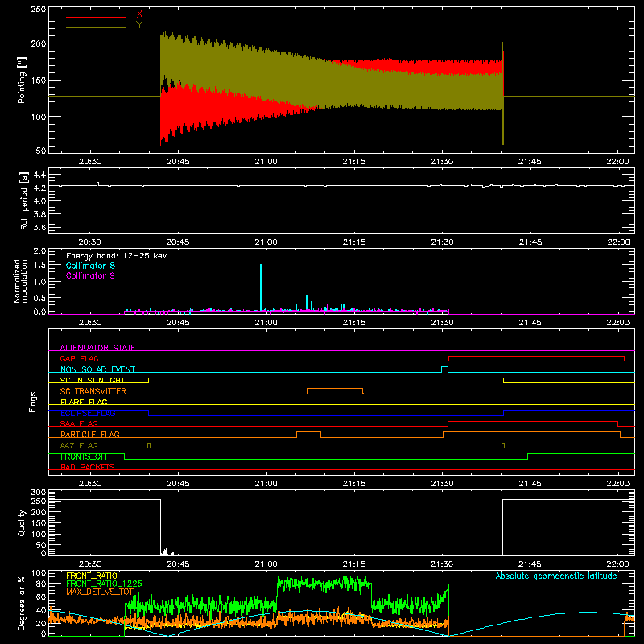This screenshot has width=644, height=644.
Task: Select the BAD_PACKETS flag label
Action: (x=88, y=467)
